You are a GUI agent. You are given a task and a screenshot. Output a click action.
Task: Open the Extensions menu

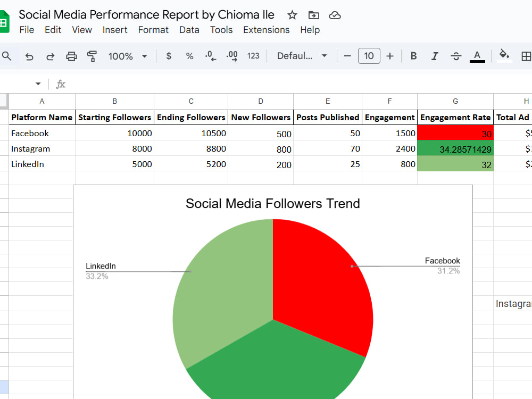pyautogui.click(x=267, y=30)
